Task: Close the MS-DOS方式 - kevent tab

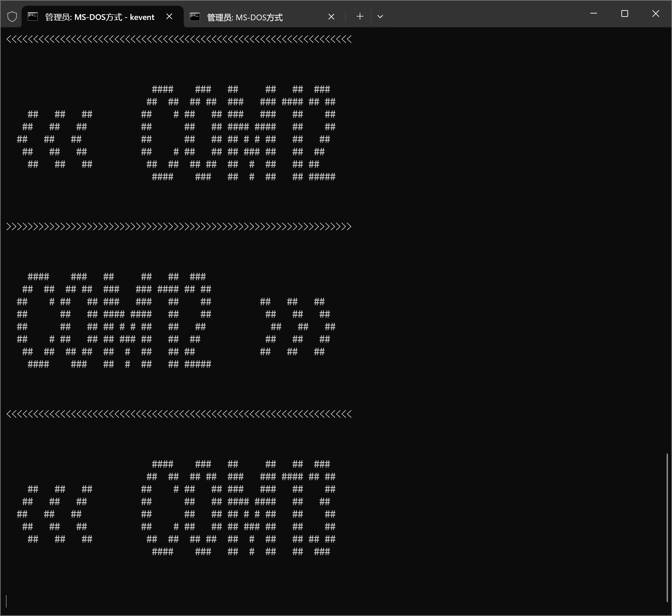Action: 170,17
